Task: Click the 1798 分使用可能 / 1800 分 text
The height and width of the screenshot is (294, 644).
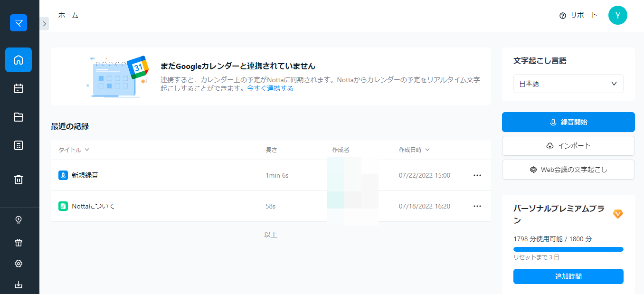Action: click(x=553, y=239)
